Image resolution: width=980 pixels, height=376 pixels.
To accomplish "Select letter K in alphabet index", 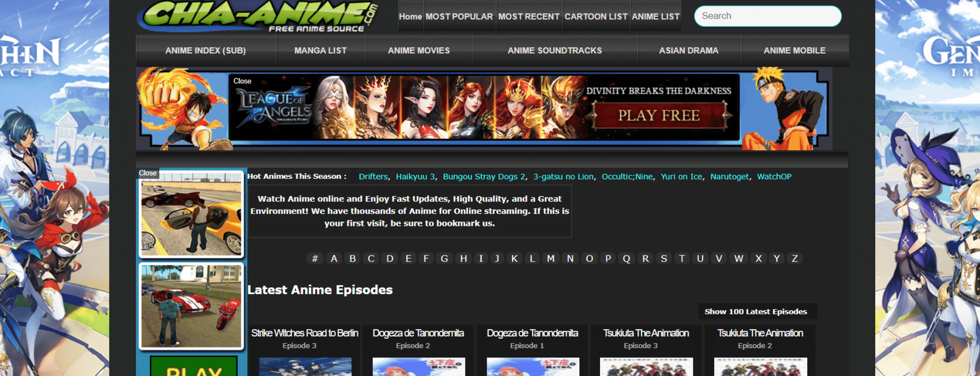I will 514,258.
